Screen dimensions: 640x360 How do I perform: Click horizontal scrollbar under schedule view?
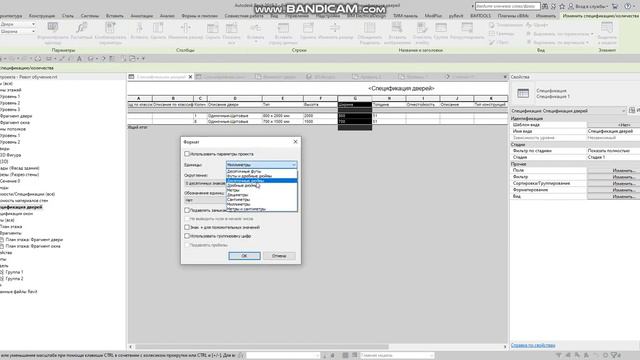[261, 347]
